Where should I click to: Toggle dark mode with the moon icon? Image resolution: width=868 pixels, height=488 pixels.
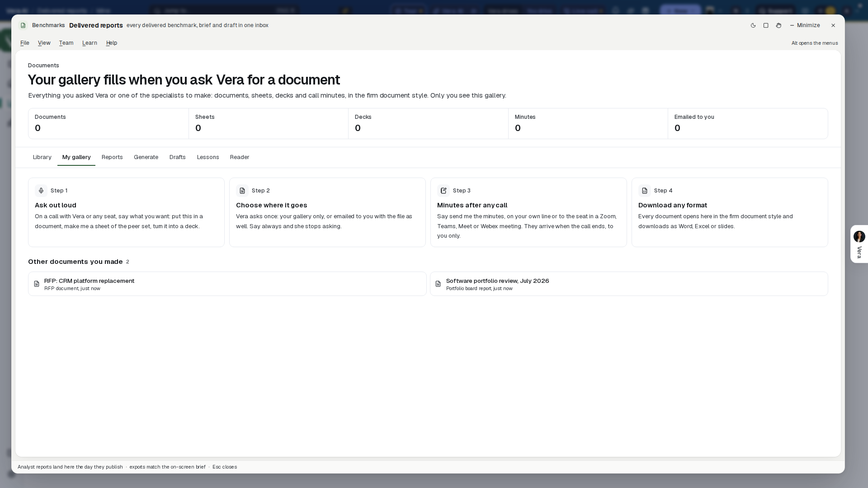click(x=753, y=25)
